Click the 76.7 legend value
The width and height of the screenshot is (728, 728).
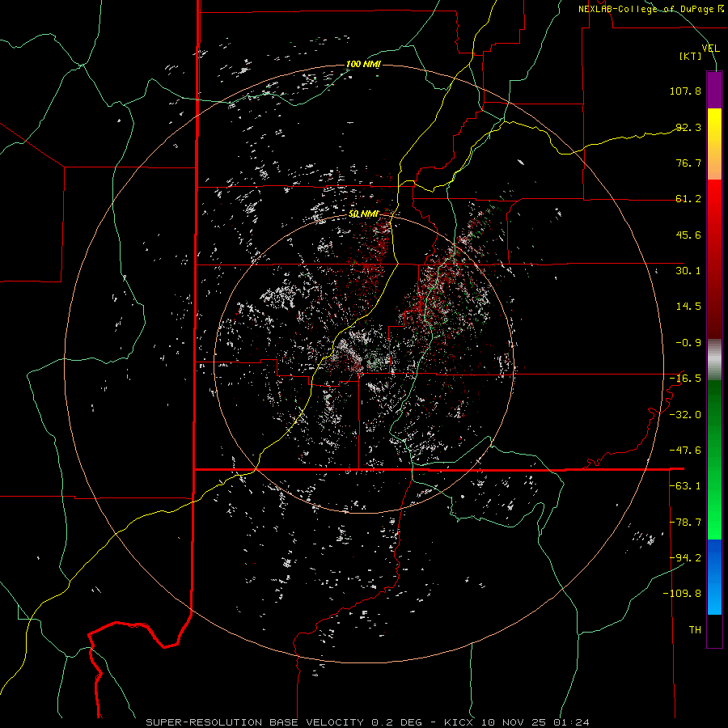pos(688,163)
